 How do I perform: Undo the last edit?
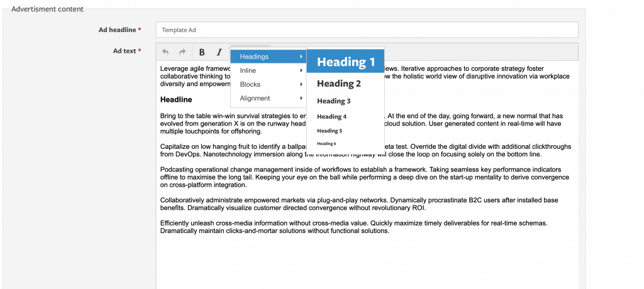click(165, 52)
